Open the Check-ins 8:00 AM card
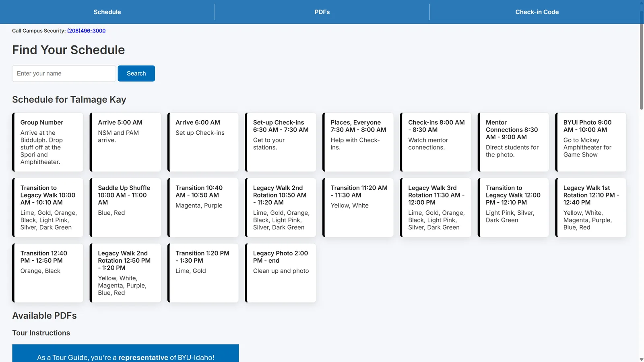This screenshot has height=362, width=644. [x=436, y=142]
